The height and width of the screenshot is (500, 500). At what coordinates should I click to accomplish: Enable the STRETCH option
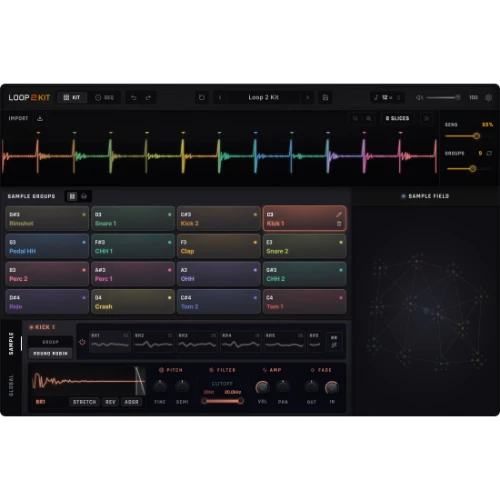pos(84,402)
